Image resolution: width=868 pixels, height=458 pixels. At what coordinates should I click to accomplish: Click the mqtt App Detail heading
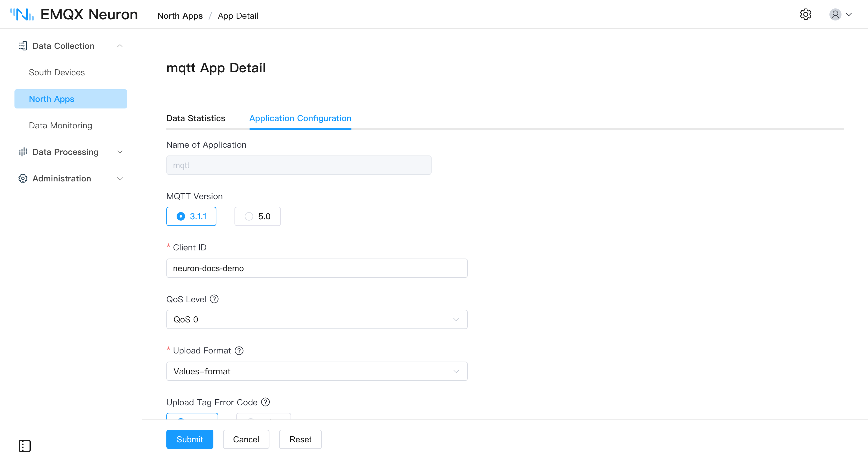(216, 68)
